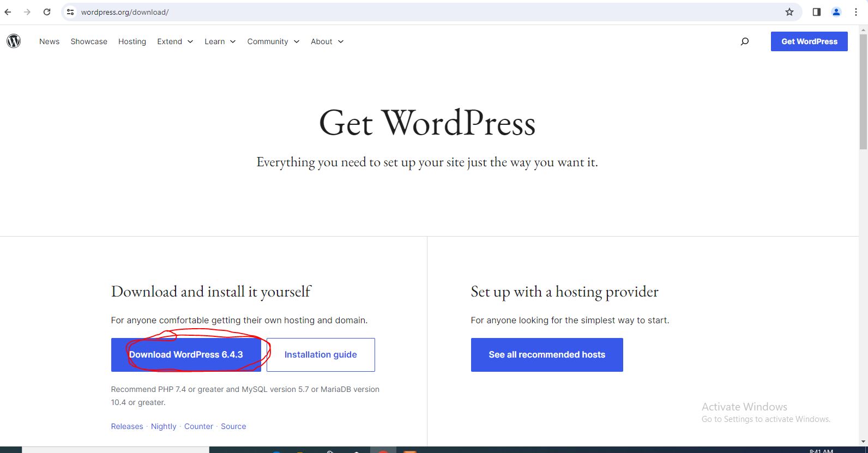Open the Showcase menu item
The height and width of the screenshot is (453, 868).
pyautogui.click(x=89, y=41)
